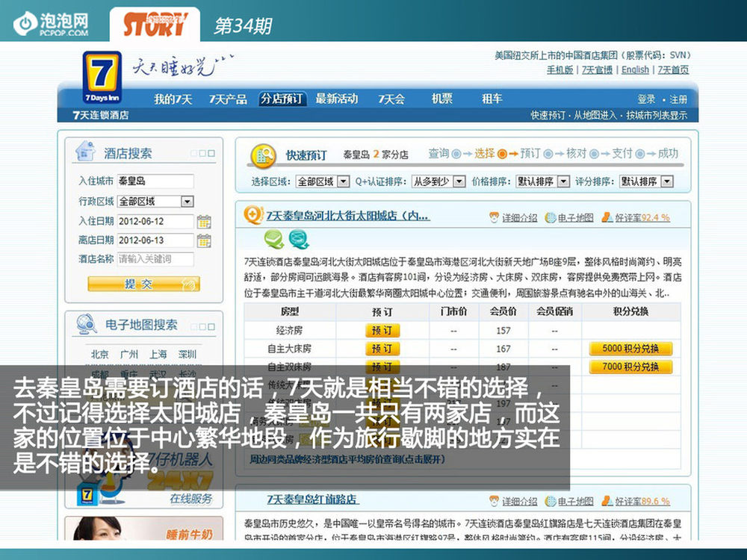Open the 7天官博 link

(597, 70)
